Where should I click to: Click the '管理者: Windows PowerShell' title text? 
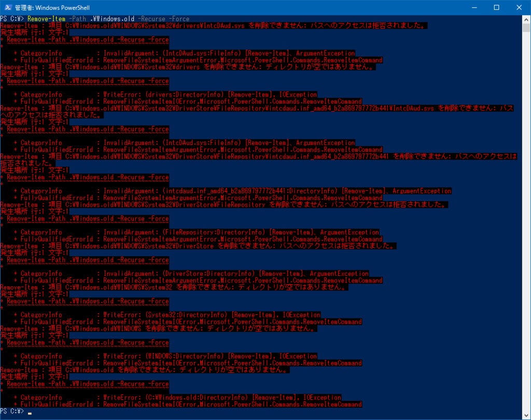pyautogui.click(x=52, y=7)
